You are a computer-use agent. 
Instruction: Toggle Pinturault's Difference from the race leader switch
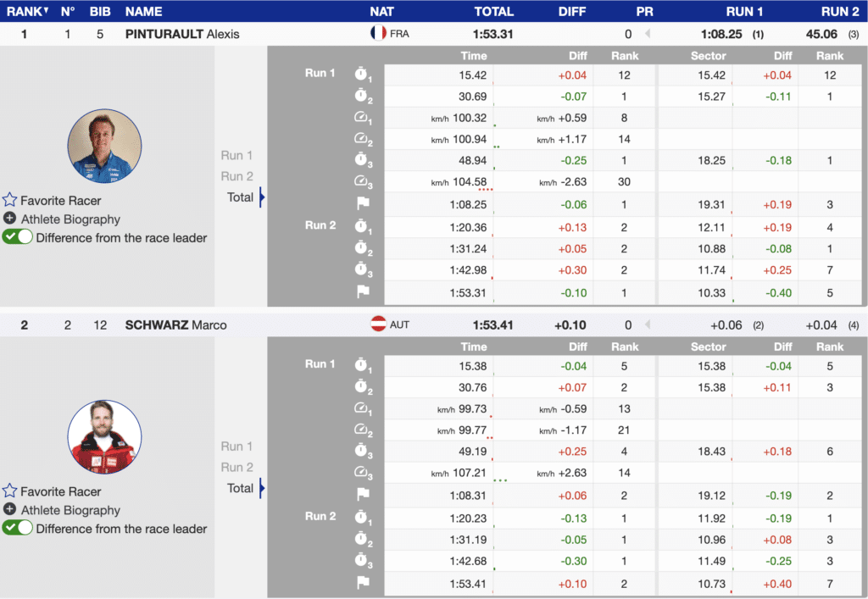pos(18,238)
